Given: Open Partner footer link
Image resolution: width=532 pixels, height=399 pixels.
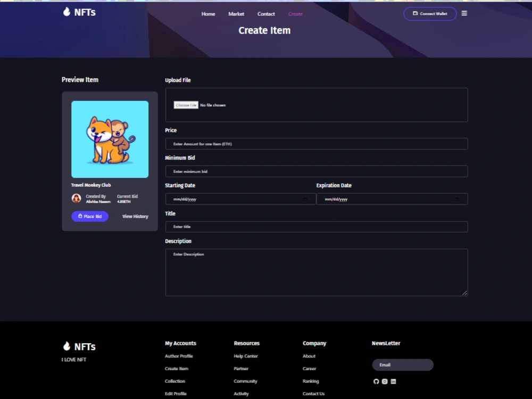Looking at the screenshot, I should 241,369.
